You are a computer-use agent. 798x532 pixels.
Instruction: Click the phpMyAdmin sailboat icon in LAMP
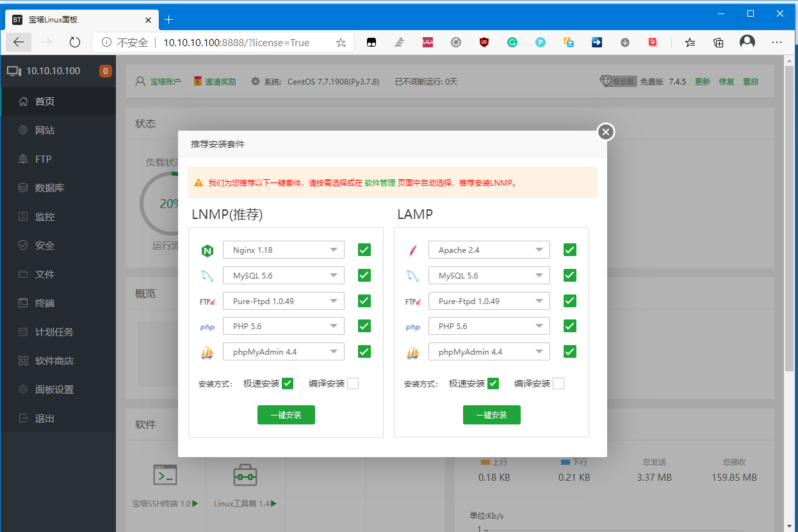click(x=412, y=352)
